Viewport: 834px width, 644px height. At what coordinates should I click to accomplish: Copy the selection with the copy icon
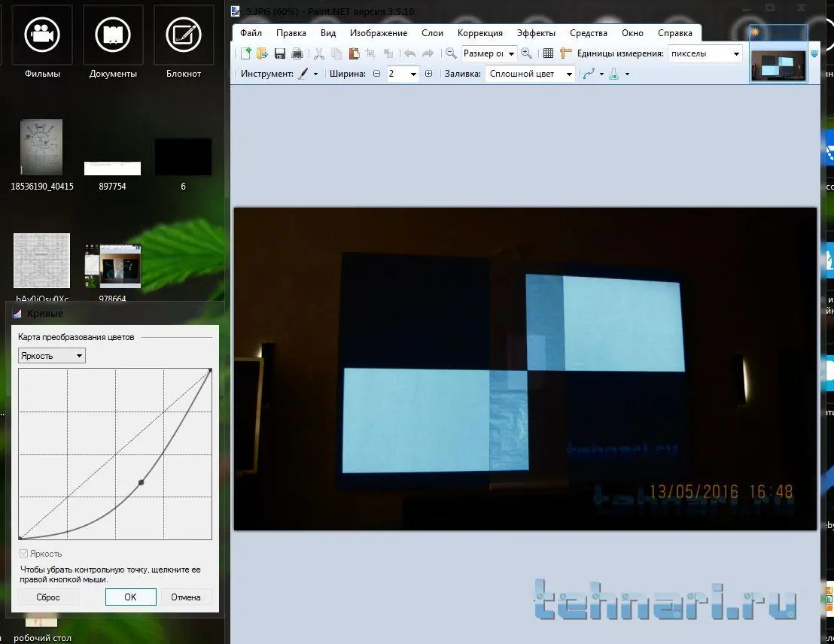pos(336,53)
